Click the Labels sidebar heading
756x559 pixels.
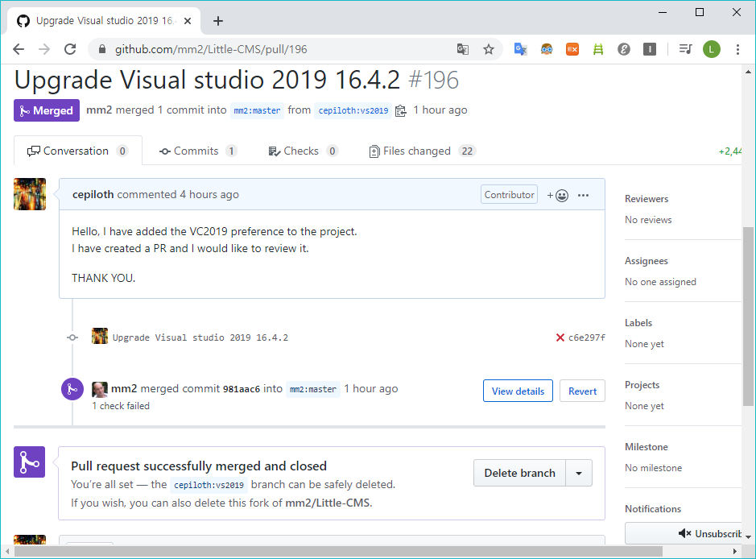(x=638, y=323)
